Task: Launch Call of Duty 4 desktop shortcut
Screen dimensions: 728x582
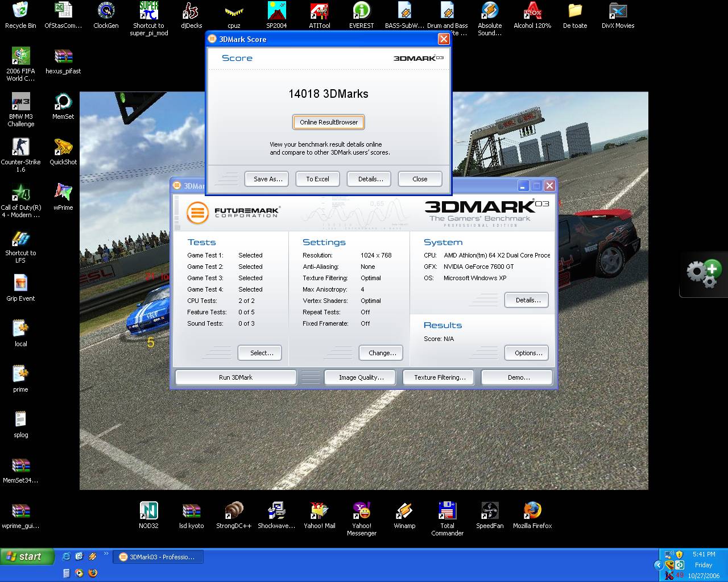Action: [x=20, y=201]
